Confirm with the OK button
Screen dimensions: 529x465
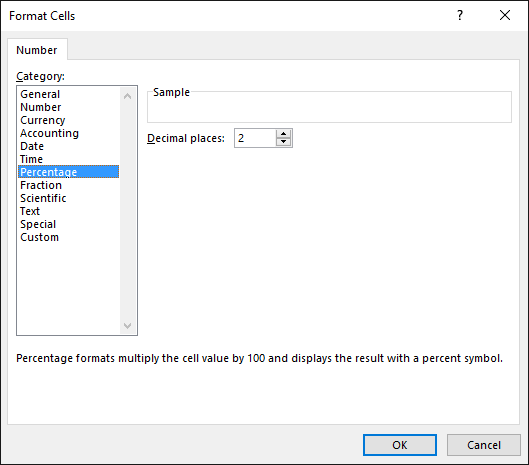[x=400, y=445]
